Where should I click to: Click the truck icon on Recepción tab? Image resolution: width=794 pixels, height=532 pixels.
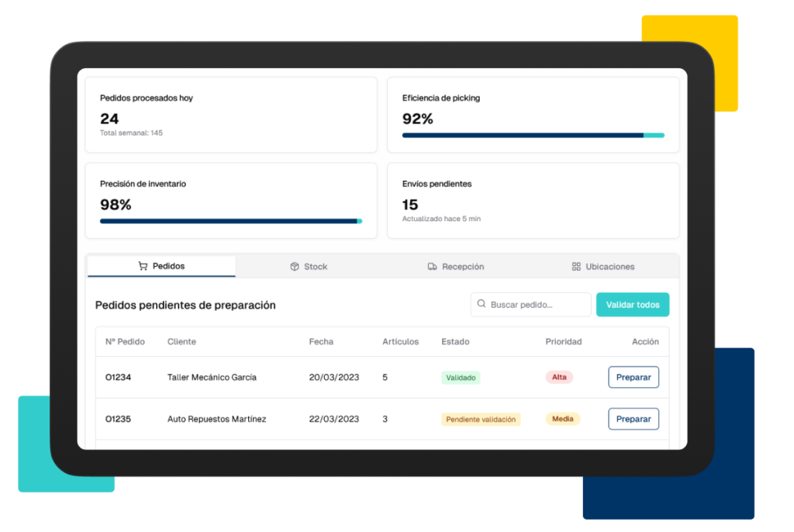(432, 267)
